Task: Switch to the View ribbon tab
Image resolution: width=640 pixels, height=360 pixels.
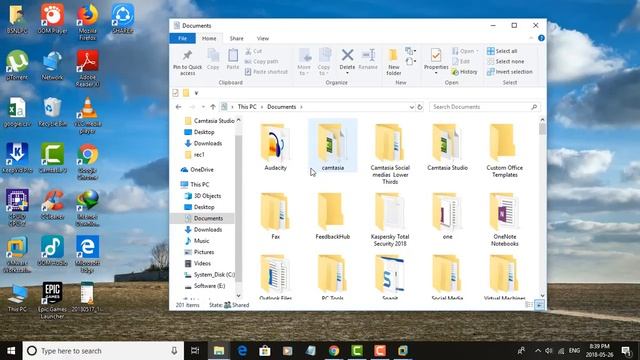Action: 262,38
